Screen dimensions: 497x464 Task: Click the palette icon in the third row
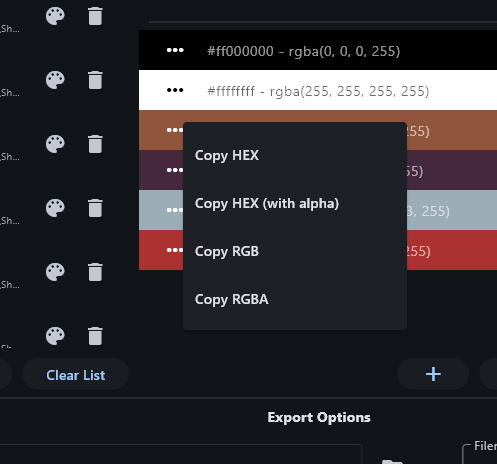[55, 144]
